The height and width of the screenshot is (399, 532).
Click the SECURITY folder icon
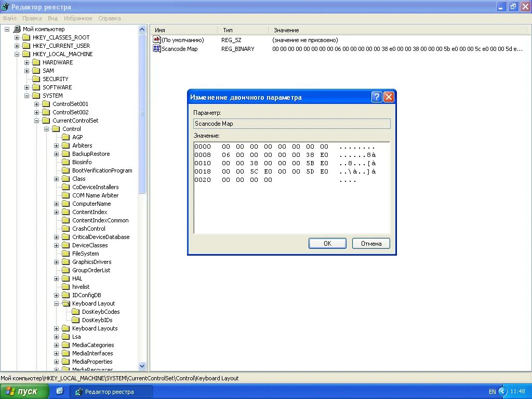pyautogui.click(x=36, y=79)
